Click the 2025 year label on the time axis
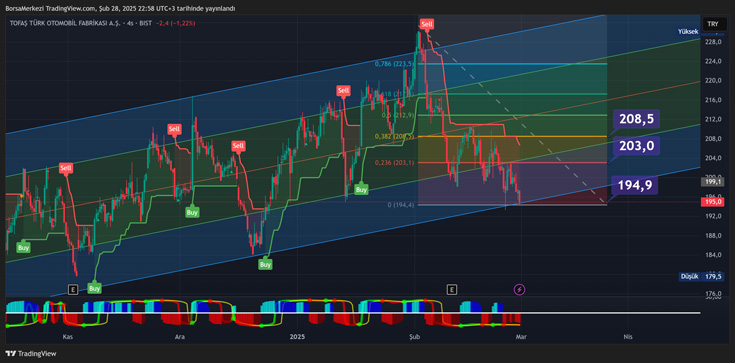Image resolution: width=735 pixels, height=363 pixels. [297, 337]
